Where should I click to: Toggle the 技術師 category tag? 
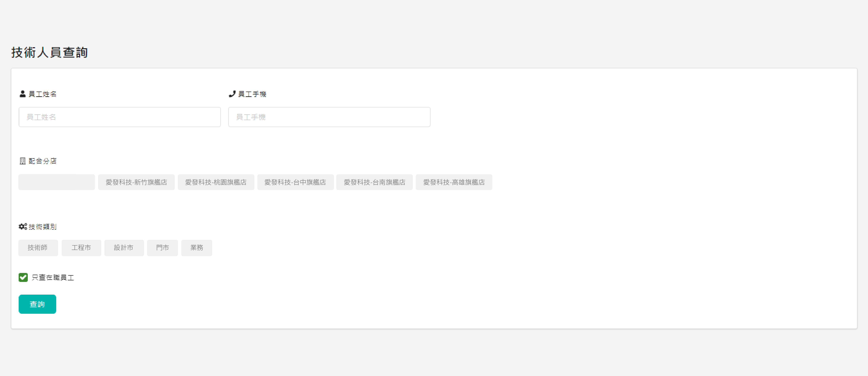click(38, 248)
